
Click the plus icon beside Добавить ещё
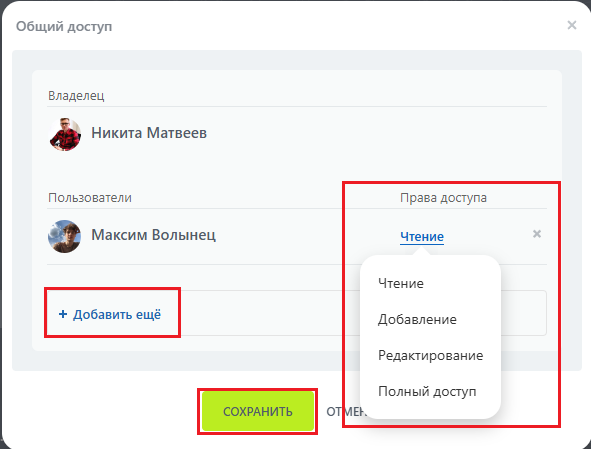pos(63,314)
